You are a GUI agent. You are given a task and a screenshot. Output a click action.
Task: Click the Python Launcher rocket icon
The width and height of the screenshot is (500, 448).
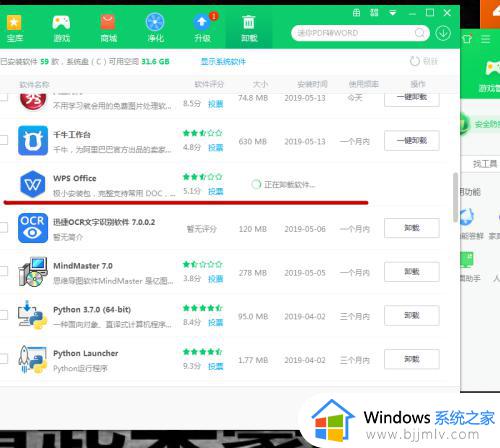[x=33, y=359]
